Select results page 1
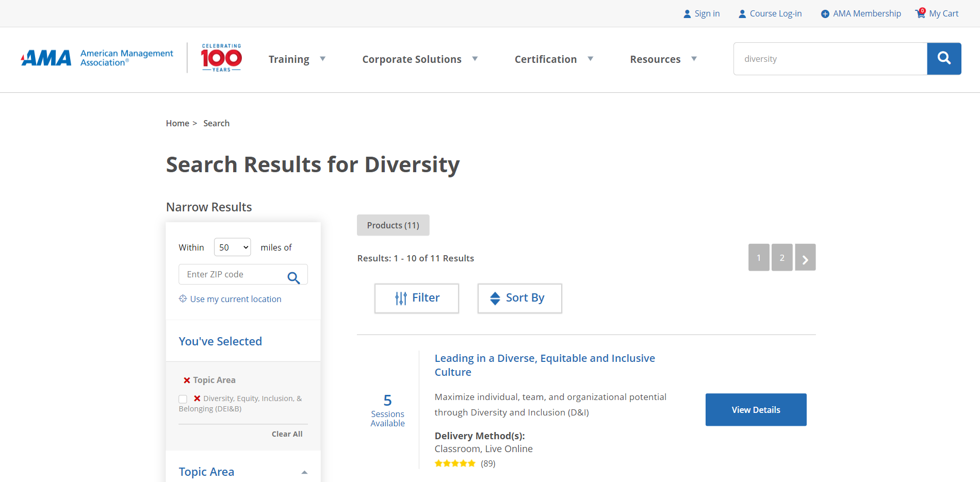980x482 pixels. [x=759, y=257]
